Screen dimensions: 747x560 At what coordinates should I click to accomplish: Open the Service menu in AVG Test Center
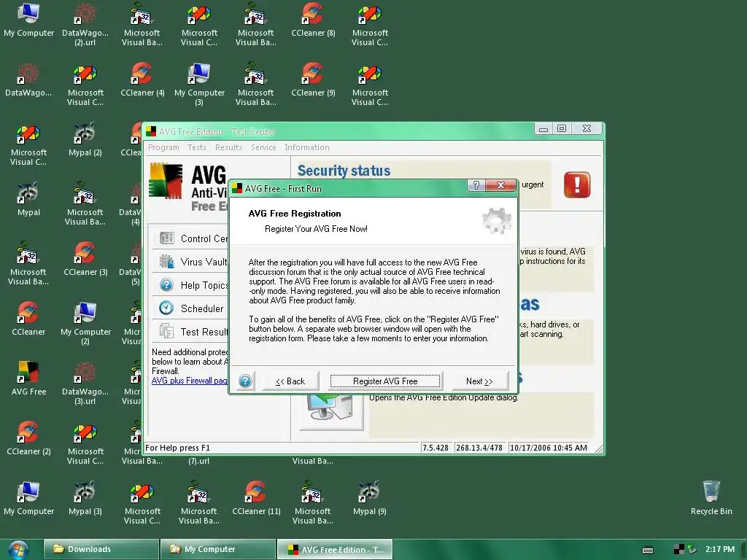[263, 147]
